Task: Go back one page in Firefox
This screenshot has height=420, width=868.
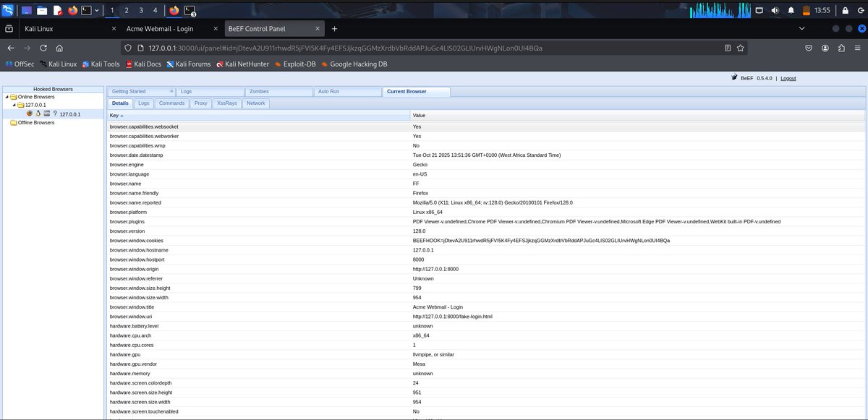Action: pos(11,48)
